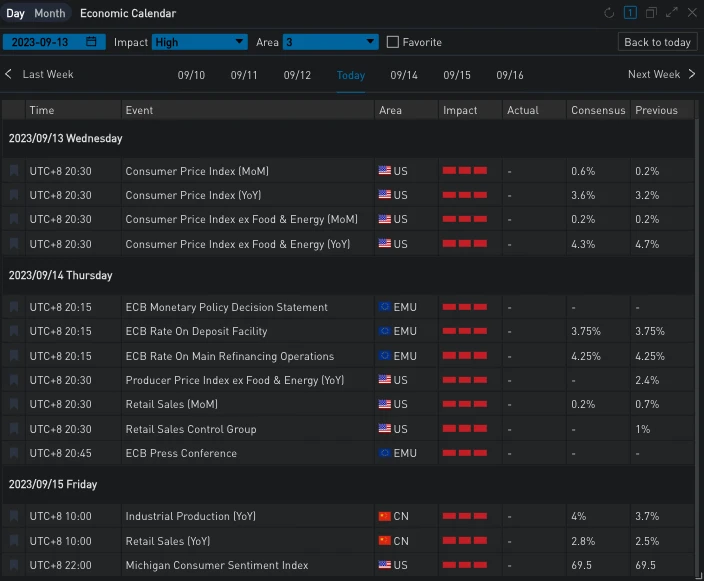Bookmark the Industrial Production (YoY) event

coord(14,516)
